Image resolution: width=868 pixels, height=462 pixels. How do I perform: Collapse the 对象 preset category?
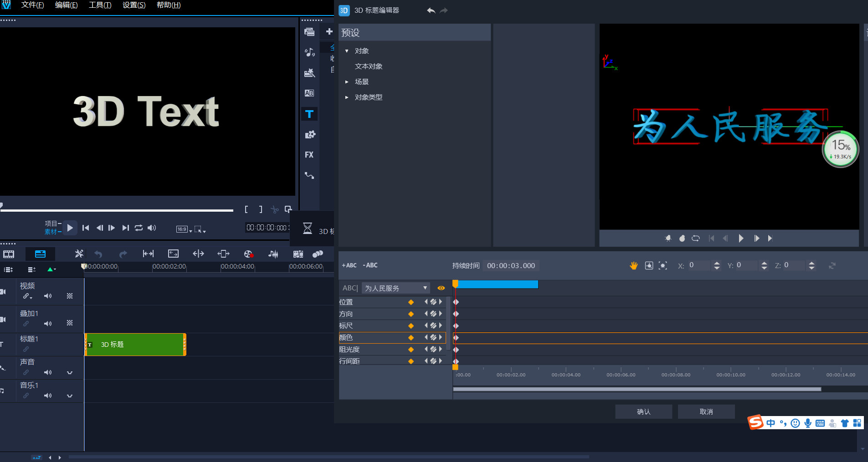click(347, 51)
